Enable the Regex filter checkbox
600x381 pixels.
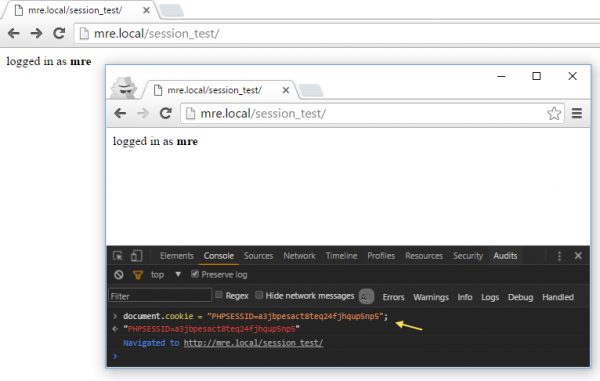click(219, 295)
